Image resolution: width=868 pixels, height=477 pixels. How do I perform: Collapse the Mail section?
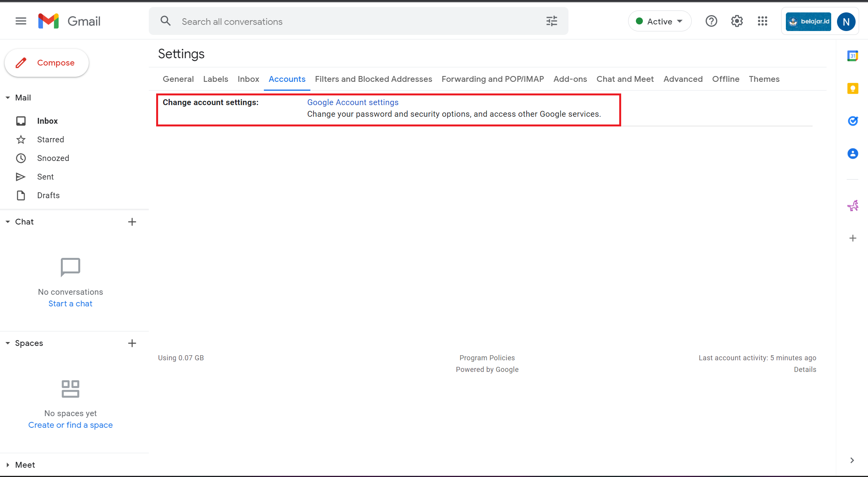click(x=8, y=98)
